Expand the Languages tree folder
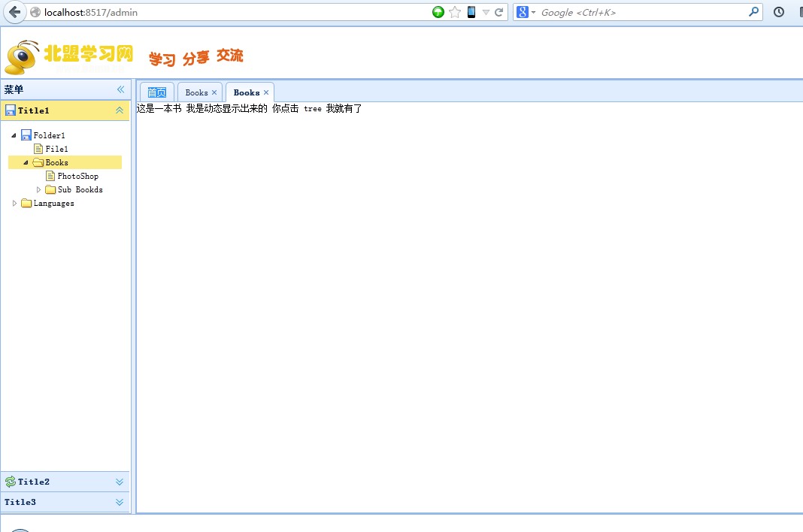Screen dimensions: 803x532 14,204
